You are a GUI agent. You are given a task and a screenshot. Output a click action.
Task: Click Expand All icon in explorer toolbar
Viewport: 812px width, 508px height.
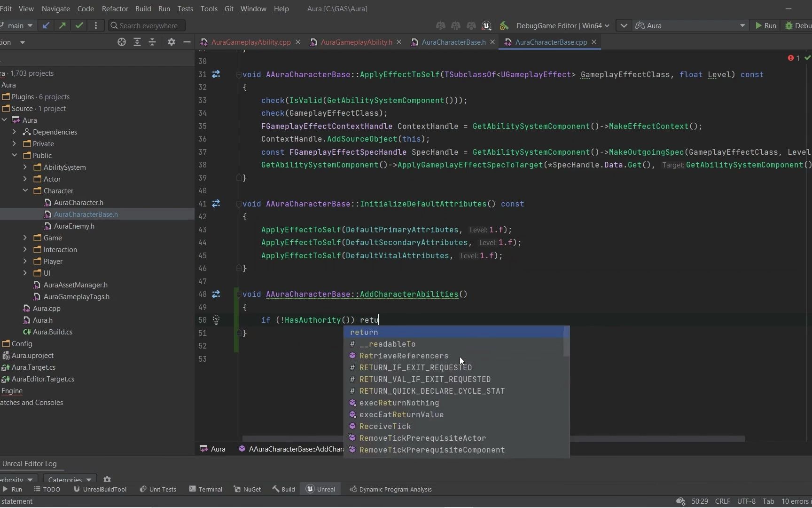[x=137, y=42]
